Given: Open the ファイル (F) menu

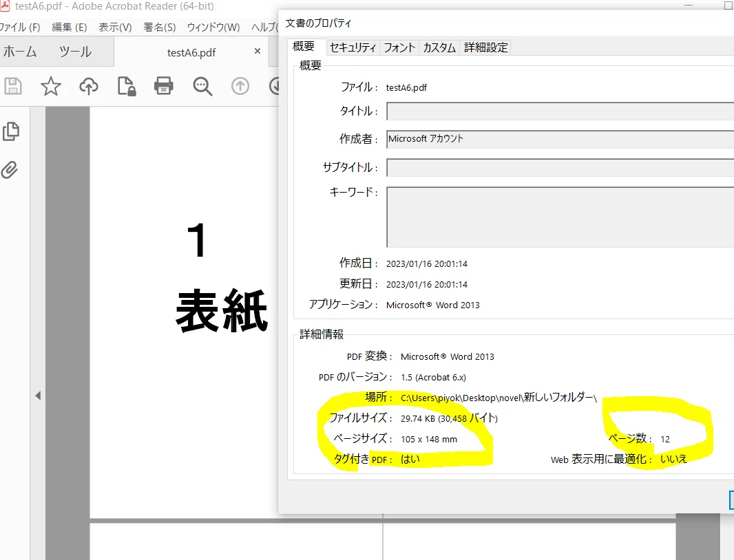Looking at the screenshot, I should [20, 27].
